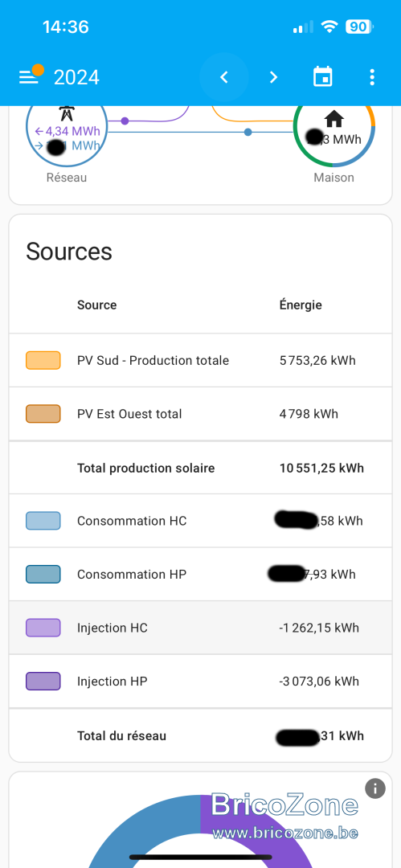Click the 5 753,26 kWh value
The height and width of the screenshot is (868, 401).
(x=318, y=361)
